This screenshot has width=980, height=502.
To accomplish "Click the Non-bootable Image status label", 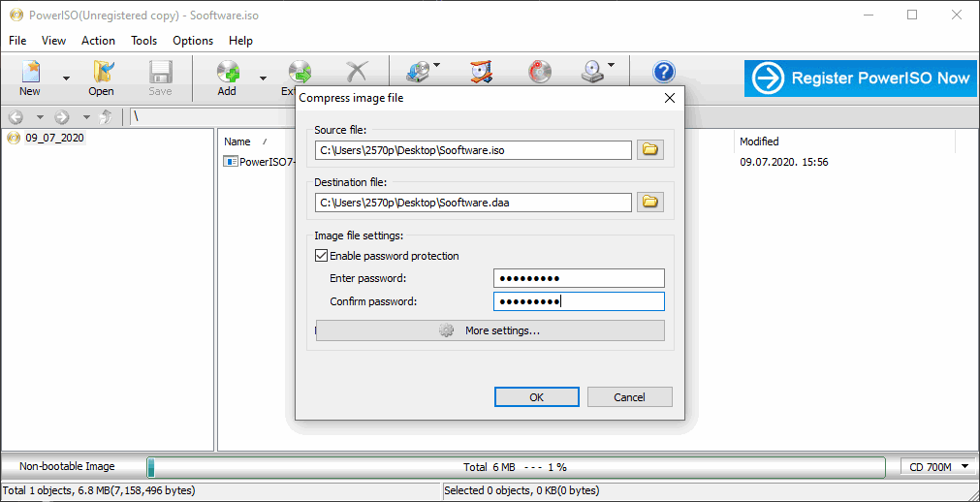I will coord(67,466).
